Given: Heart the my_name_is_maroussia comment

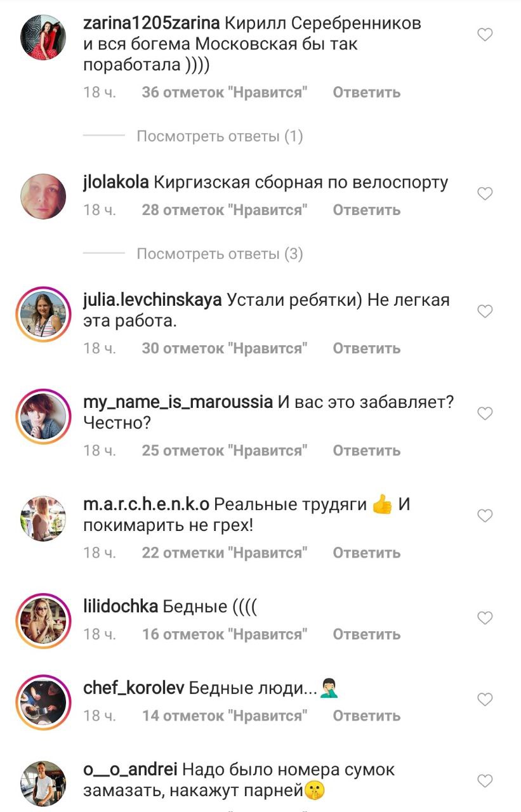Looking at the screenshot, I should click(485, 414).
